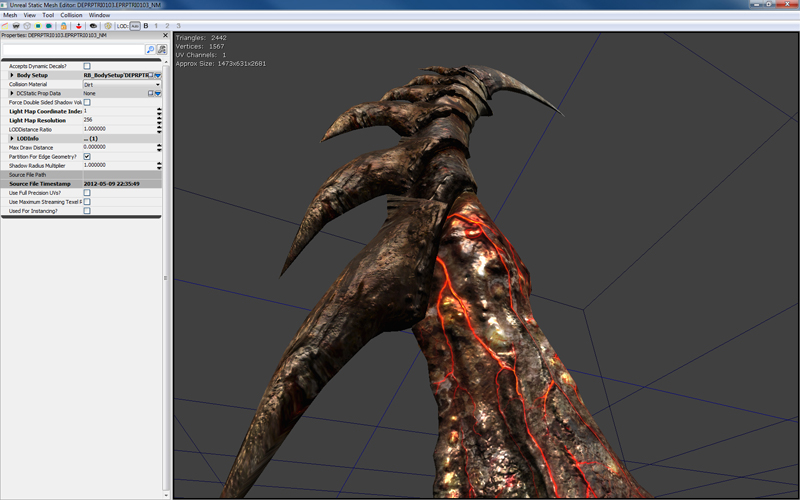This screenshot has width=800, height=500.
Task: Uncheck Partition For Edge Geometry checkbox
Action: tap(87, 157)
